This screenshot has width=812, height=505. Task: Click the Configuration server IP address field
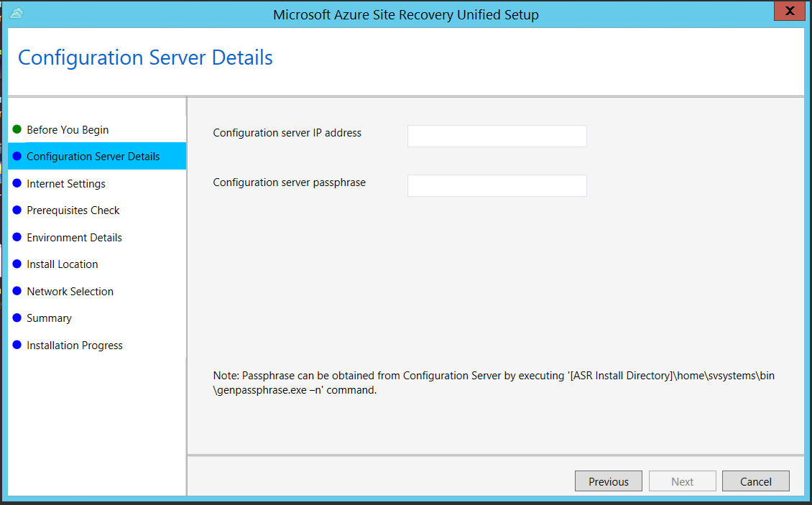click(497, 135)
